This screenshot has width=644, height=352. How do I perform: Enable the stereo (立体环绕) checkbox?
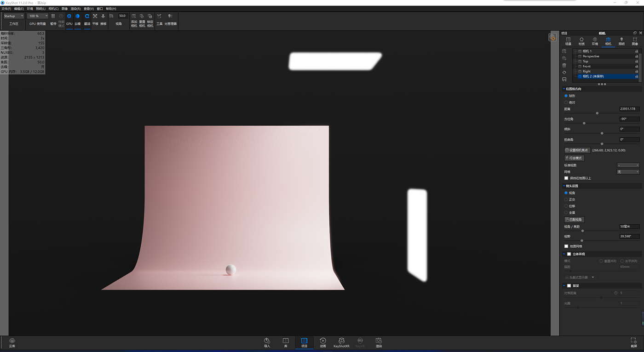pyautogui.click(x=569, y=254)
